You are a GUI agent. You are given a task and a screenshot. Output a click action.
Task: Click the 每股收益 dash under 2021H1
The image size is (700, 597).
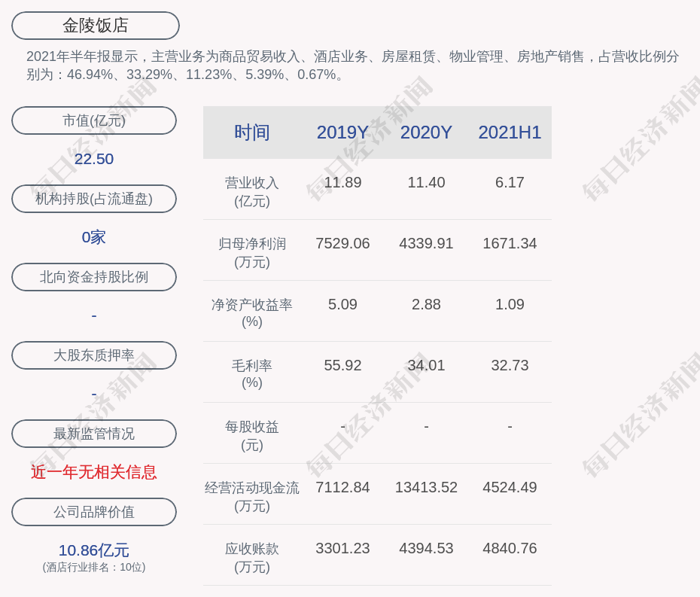tap(510, 427)
